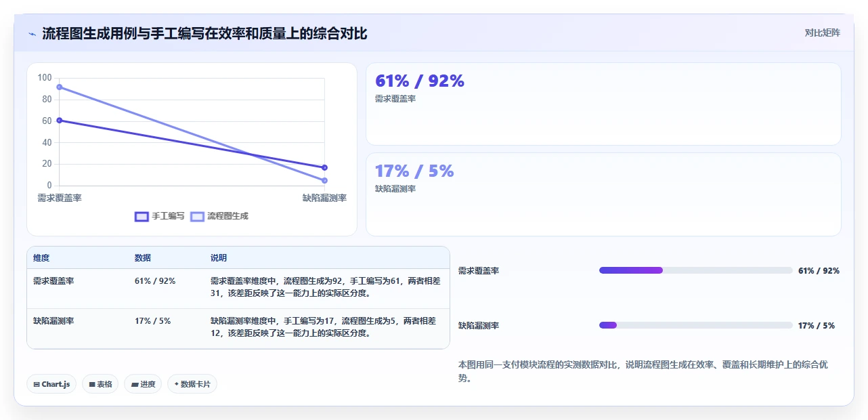Viewport: 868px width, 420px height.
Task: Click the description text for 缺陷漏测率 row
Action: coord(324,327)
